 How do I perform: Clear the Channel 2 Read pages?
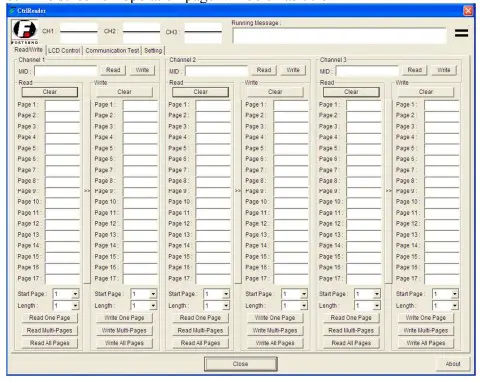(200, 92)
